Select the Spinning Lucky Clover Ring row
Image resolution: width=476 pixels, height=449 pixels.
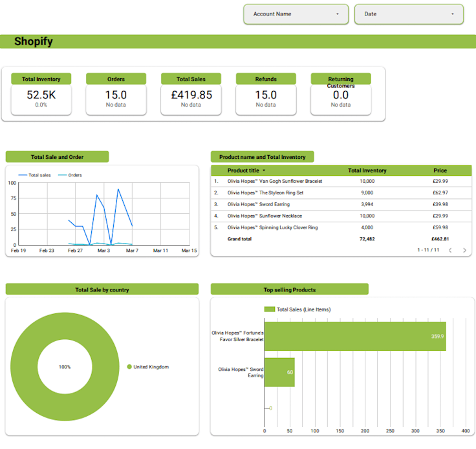341,227
